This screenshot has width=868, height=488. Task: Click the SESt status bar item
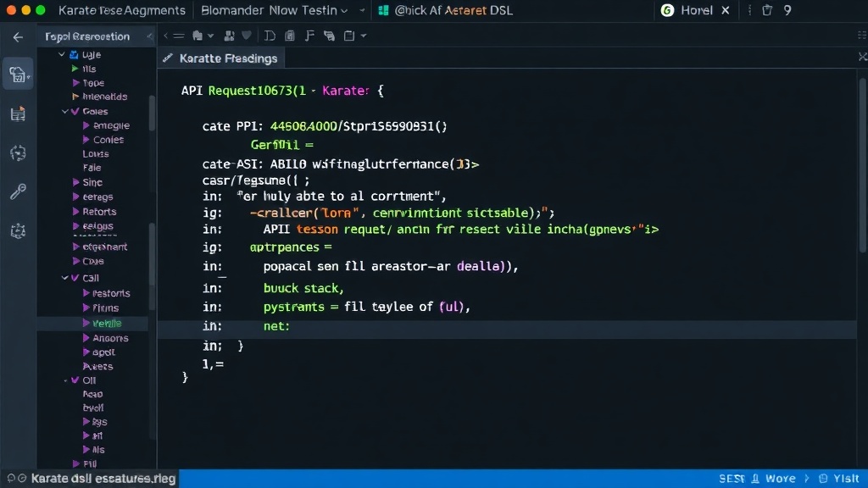(732, 479)
